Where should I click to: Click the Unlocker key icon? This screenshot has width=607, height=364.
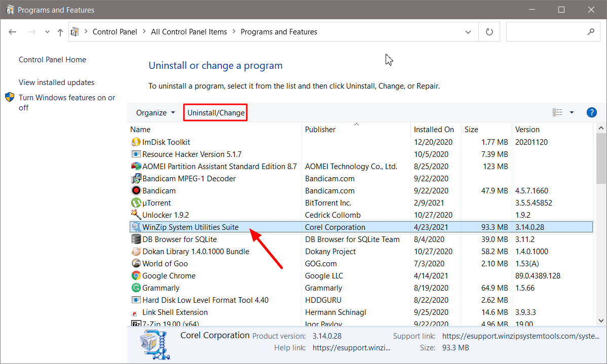(135, 215)
